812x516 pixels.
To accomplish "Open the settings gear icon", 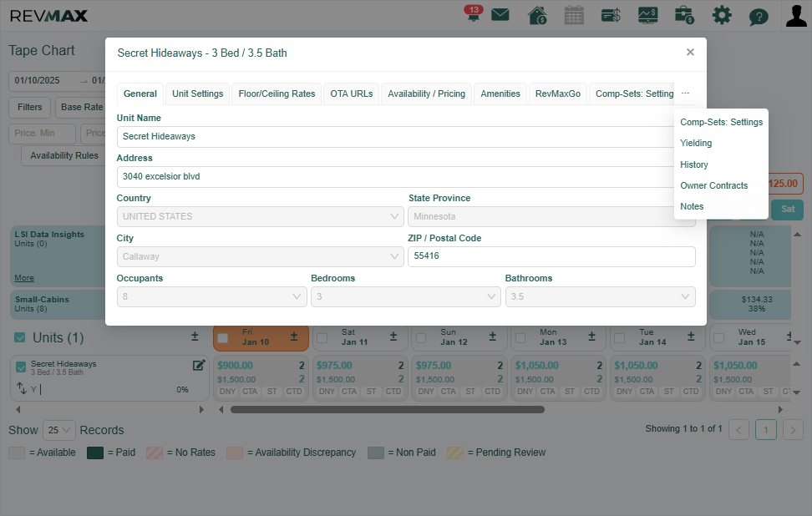I will pyautogui.click(x=722, y=15).
